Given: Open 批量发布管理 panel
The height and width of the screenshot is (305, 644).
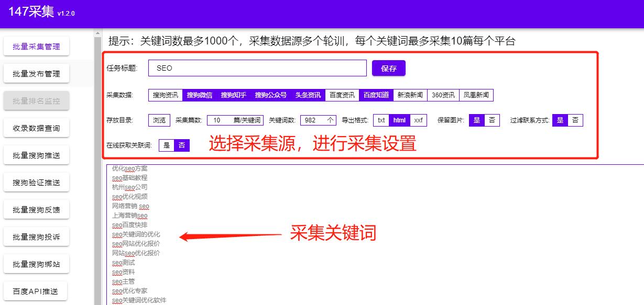Looking at the screenshot, I should (36, 73).
